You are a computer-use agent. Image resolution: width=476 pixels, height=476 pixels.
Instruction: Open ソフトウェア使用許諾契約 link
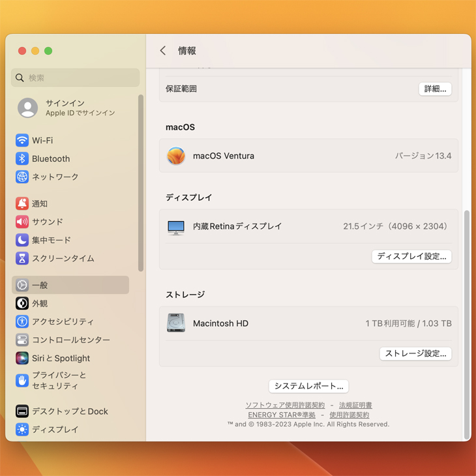pyautogui.click(x=285, y=406)
